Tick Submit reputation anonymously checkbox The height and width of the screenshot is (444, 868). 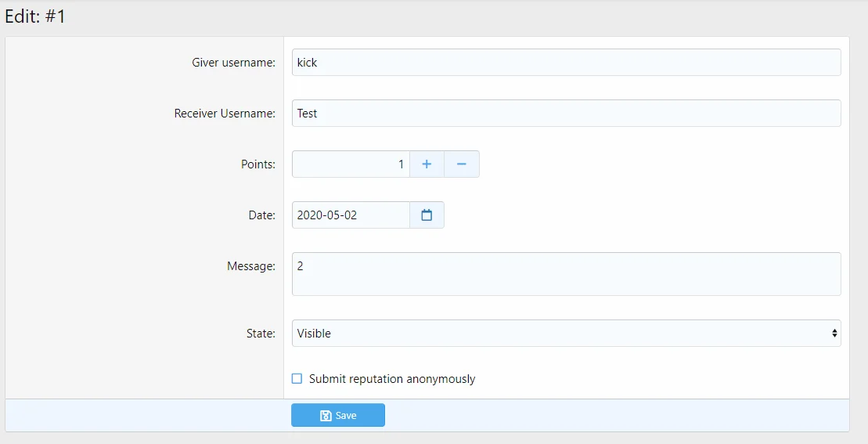point(297,379)
